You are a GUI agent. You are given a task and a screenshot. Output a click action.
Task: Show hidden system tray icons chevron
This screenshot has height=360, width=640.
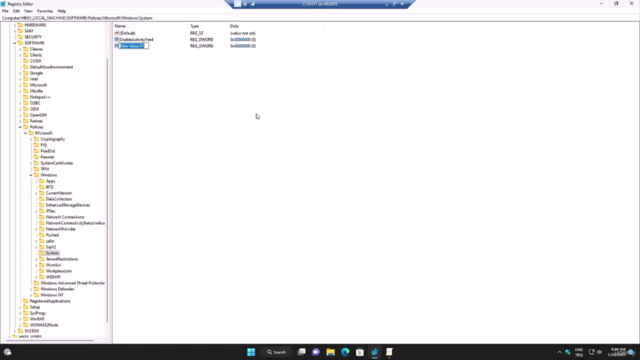point(559,352)
